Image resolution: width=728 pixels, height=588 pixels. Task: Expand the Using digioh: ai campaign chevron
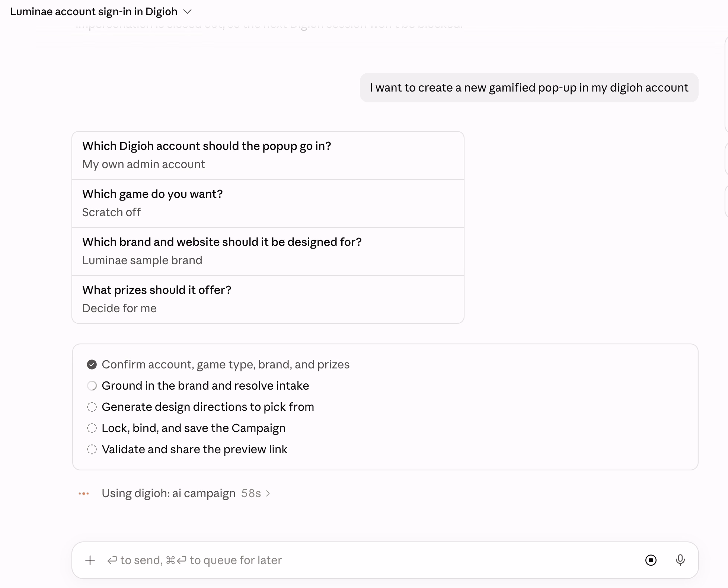(268, 493)
